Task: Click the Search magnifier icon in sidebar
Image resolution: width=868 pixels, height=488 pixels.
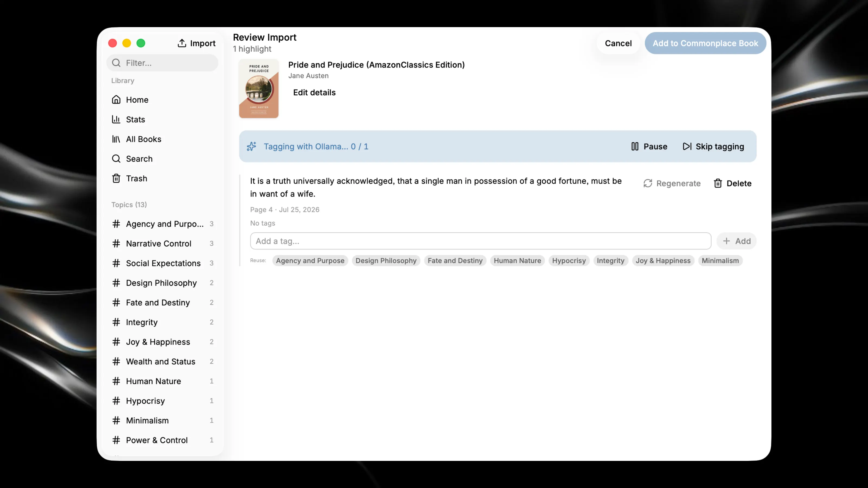Action: (x=116, y=159)
